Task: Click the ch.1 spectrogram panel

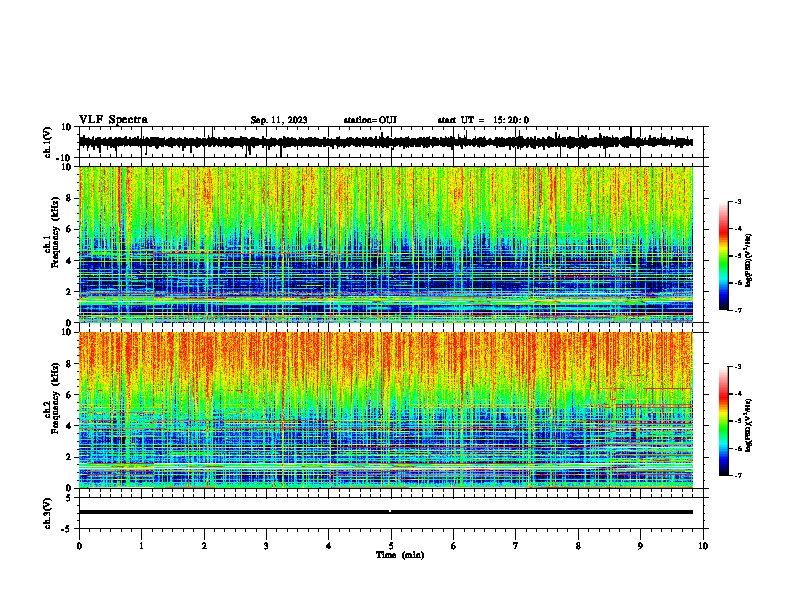Action: [x=386, y=244]
